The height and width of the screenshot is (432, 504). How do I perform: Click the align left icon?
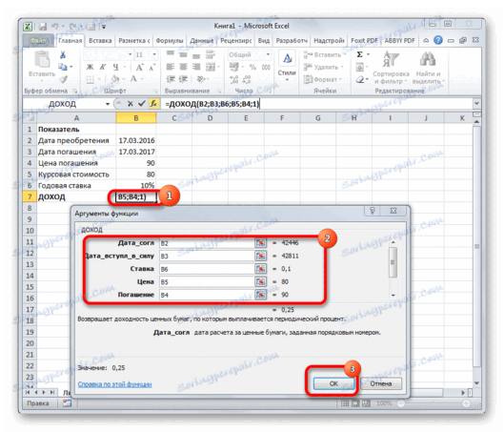point(170,67)
